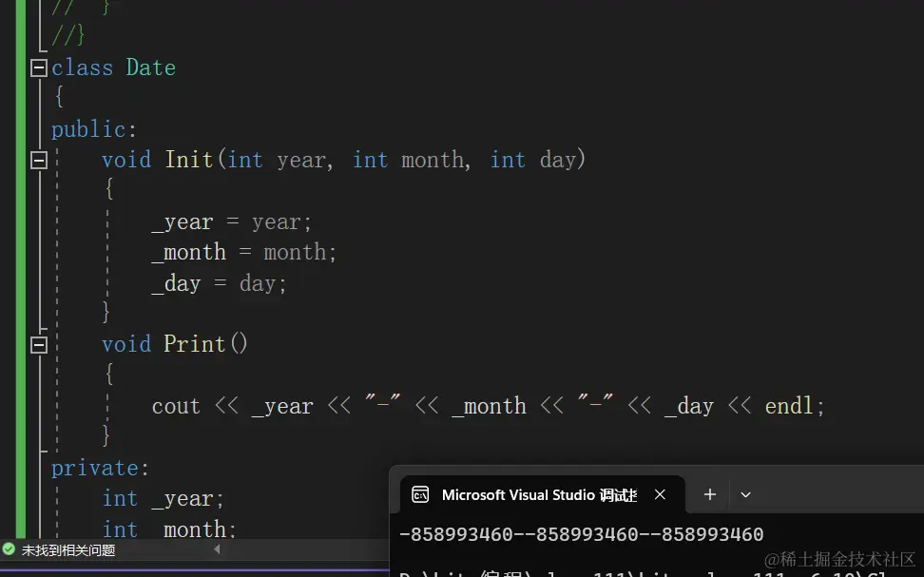Click the 'public:' access specifier

[94, 129]
